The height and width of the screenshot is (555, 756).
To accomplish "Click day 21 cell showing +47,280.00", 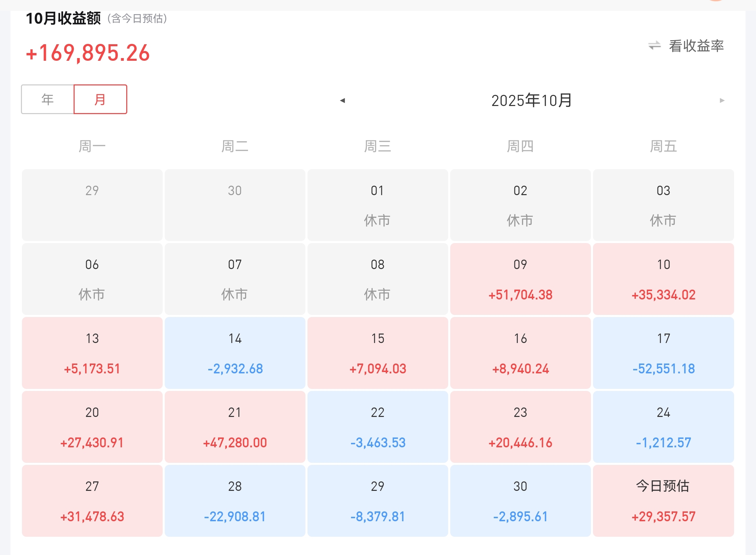I will tap(235, 427).
